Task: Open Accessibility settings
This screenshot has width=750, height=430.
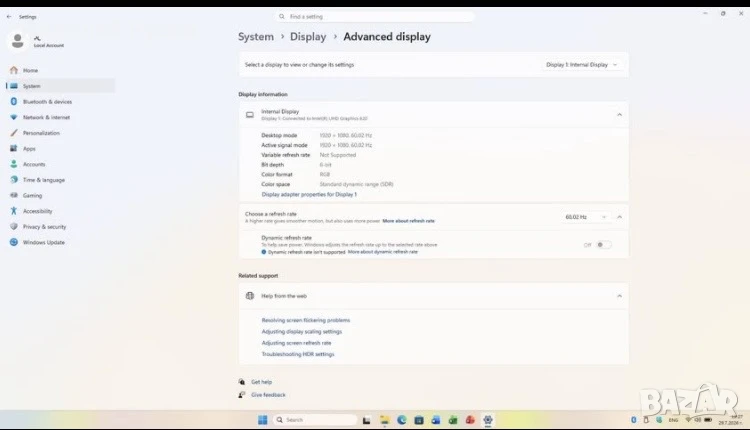Action: tap(37, 211)
